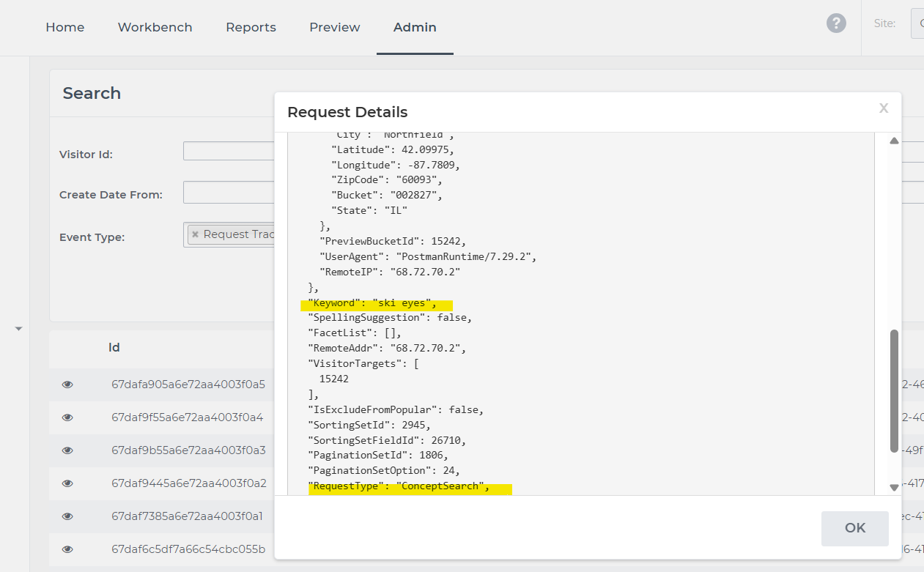The height and width of the screenshot is (572, 924).
Task: View details for row 67daf7385a6e72aa4003f0a1
Action: click(67, 516)
